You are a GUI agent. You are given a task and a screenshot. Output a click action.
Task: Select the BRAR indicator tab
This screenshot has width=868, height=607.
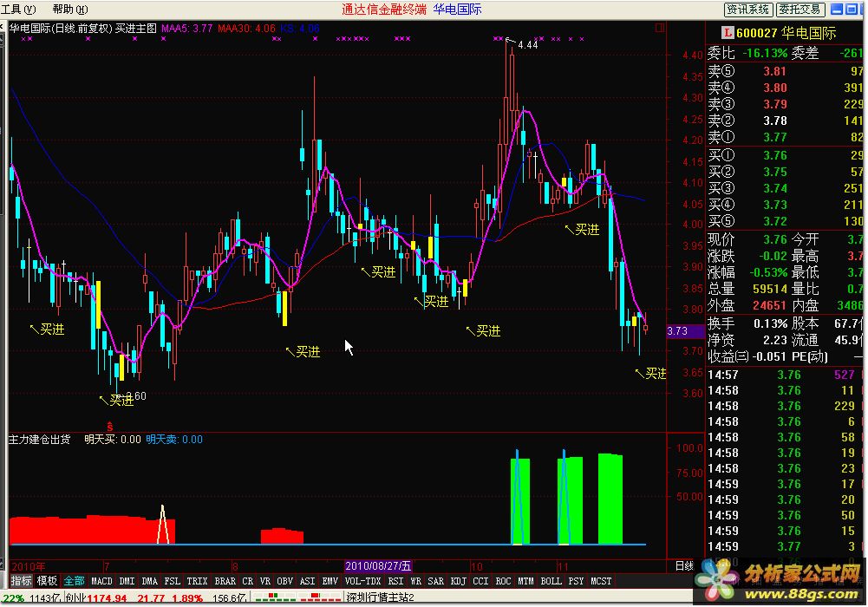coord(225,581)
